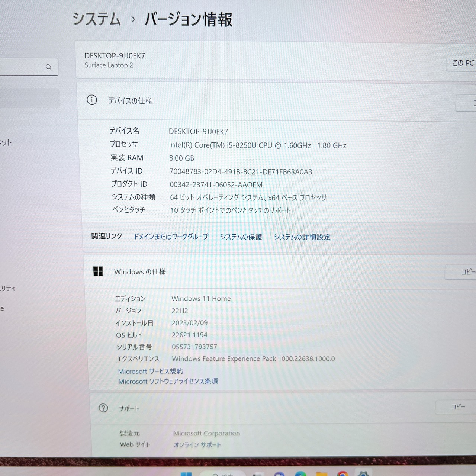Click the serial number 055731793757

[194, 347]
